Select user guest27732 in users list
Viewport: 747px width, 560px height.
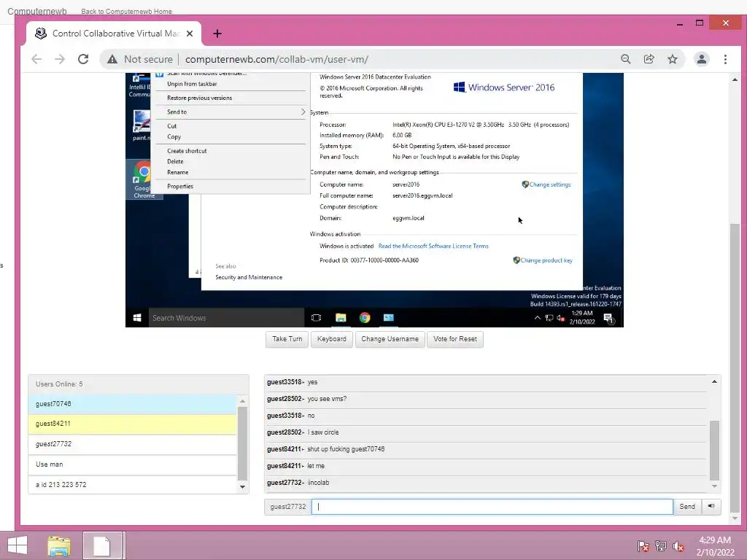point(133,444)
